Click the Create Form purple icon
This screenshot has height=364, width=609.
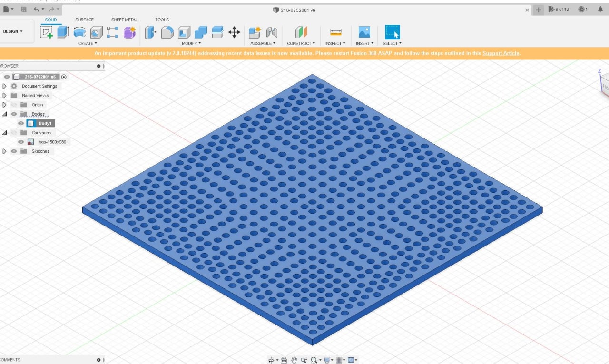pos(129,32)
